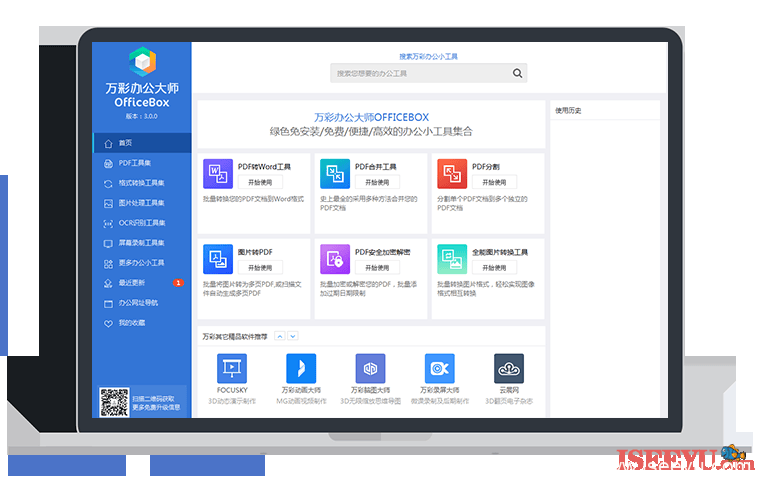Click the PDF转Word工具 title text

tap(264, 167)
